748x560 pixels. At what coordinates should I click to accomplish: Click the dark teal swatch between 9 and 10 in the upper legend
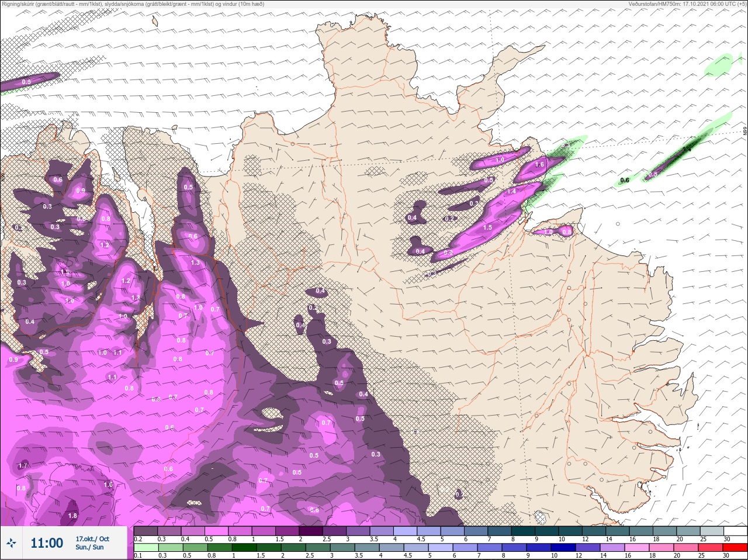547,531
